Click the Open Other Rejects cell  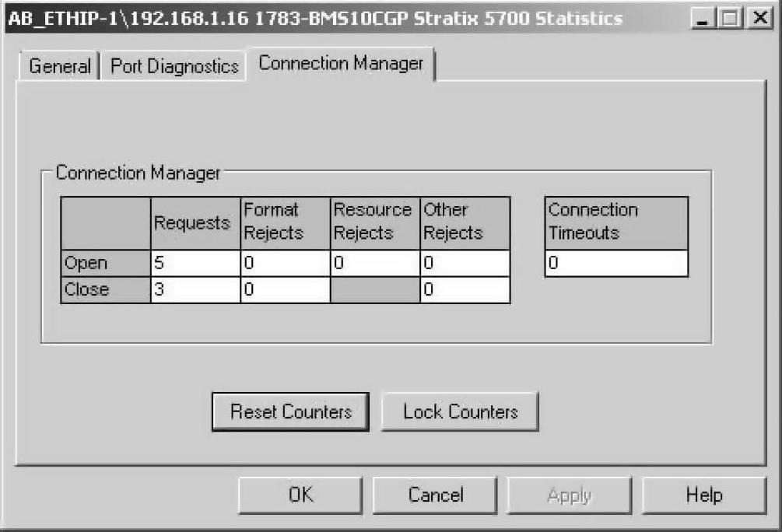point(465,263)
